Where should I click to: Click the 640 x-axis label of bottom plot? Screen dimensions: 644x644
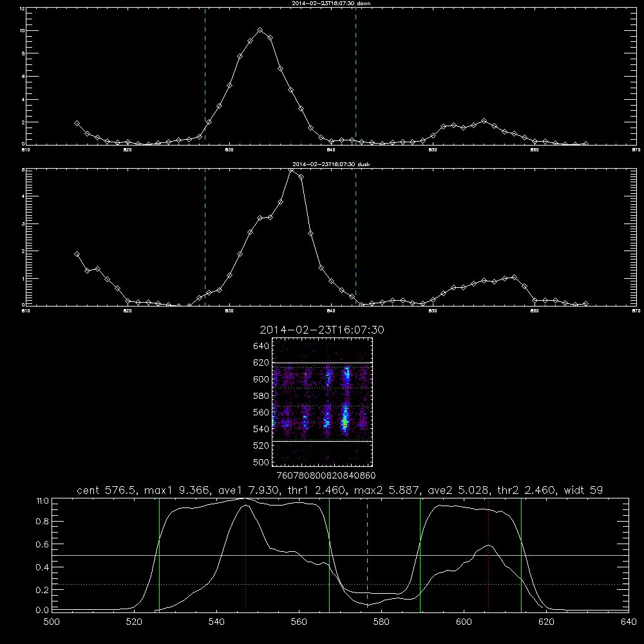(x=629, y=622)
